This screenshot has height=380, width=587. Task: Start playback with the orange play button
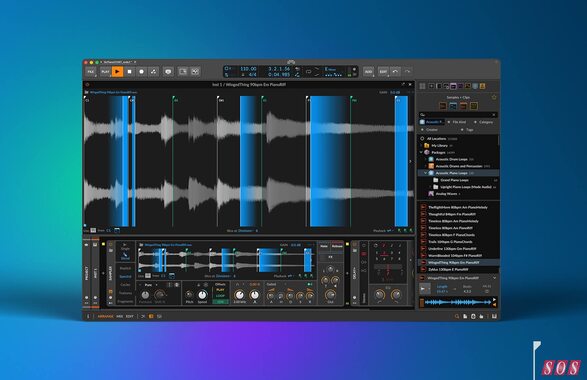tap(117, 72)
